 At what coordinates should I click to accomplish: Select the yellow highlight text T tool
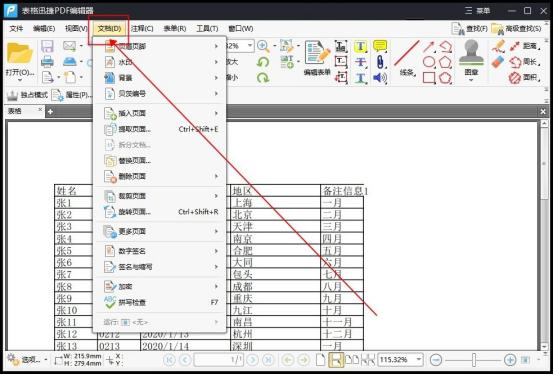(x=360, y=46)
